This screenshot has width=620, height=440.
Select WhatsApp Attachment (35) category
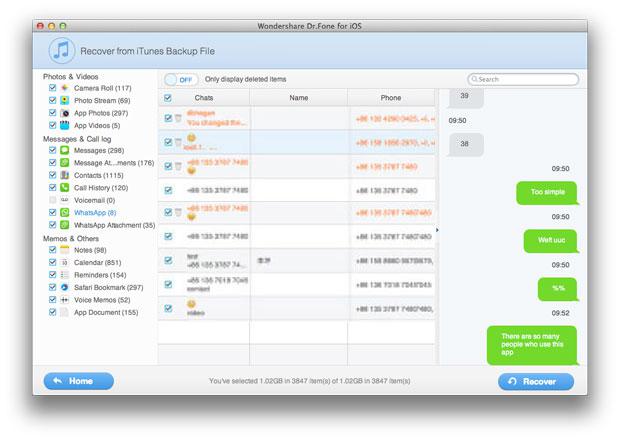click(x=114, y=225)
